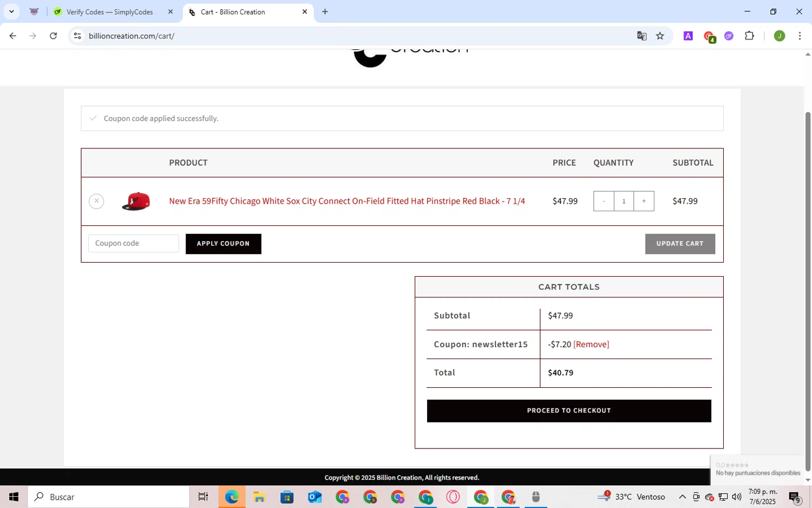Click Proceed to Checkout
The height and width of the screenshot is (508, 812).
coord(569,411)
